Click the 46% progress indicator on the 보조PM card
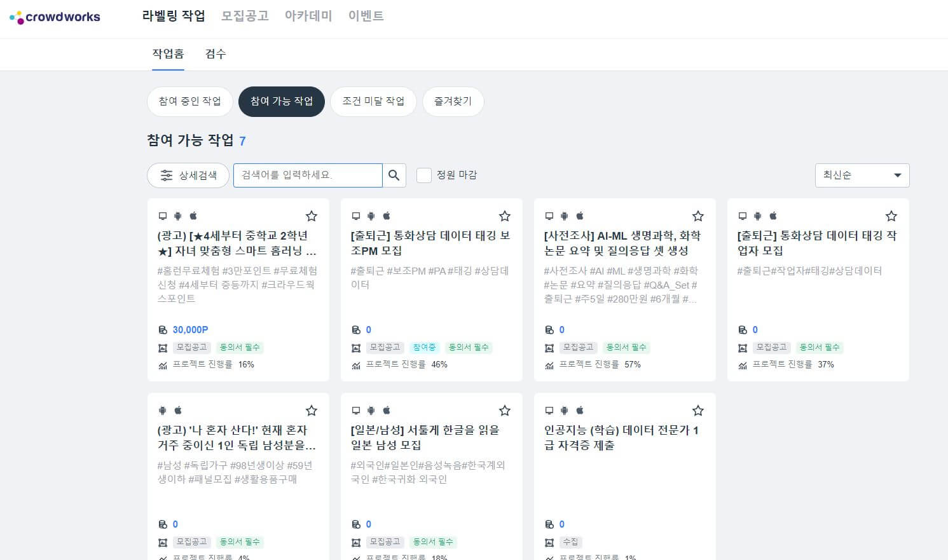The width and height of the screenshot is (948, 560). pos(441,365)
